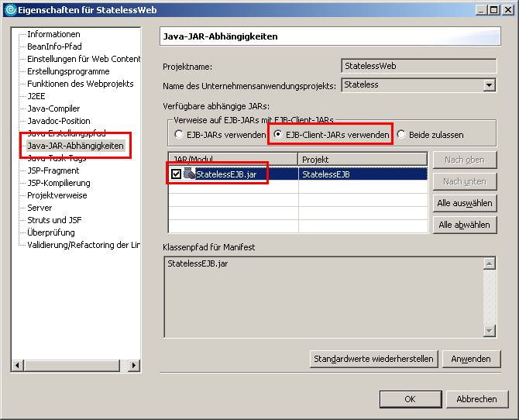
Task: Open Einstellungen für Web Content page
Action: tap(84, 59)
